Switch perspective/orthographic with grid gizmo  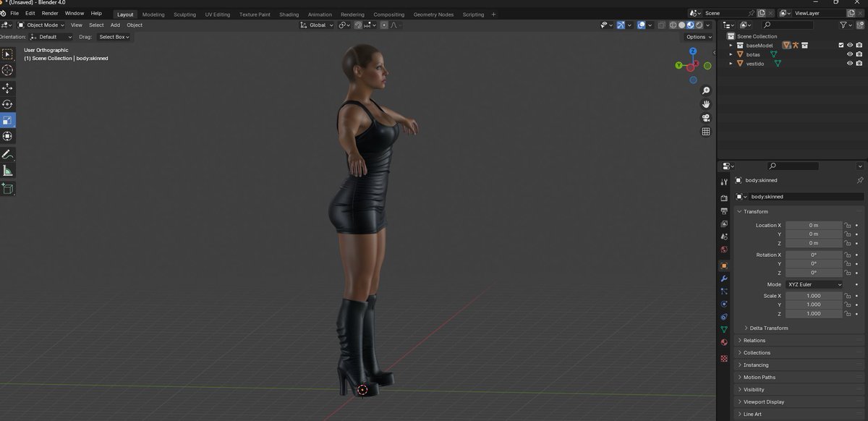click(x=706, y=132)
